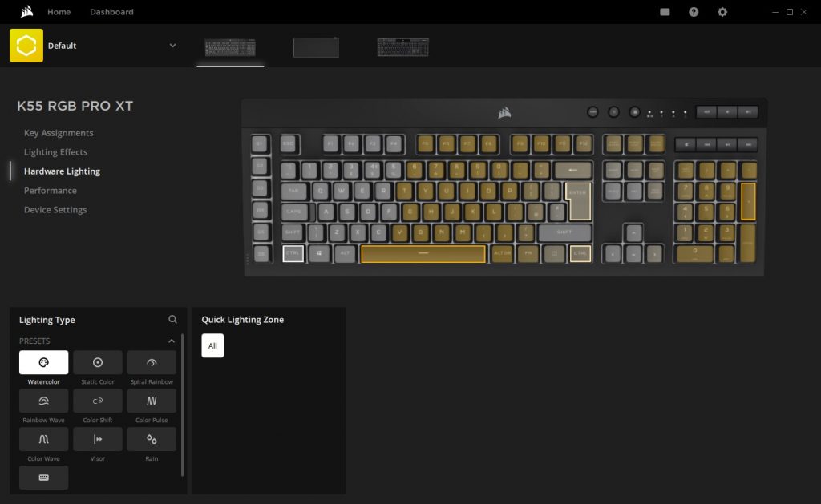
Task: Go to the Home tab
Action: click(59, 11)
